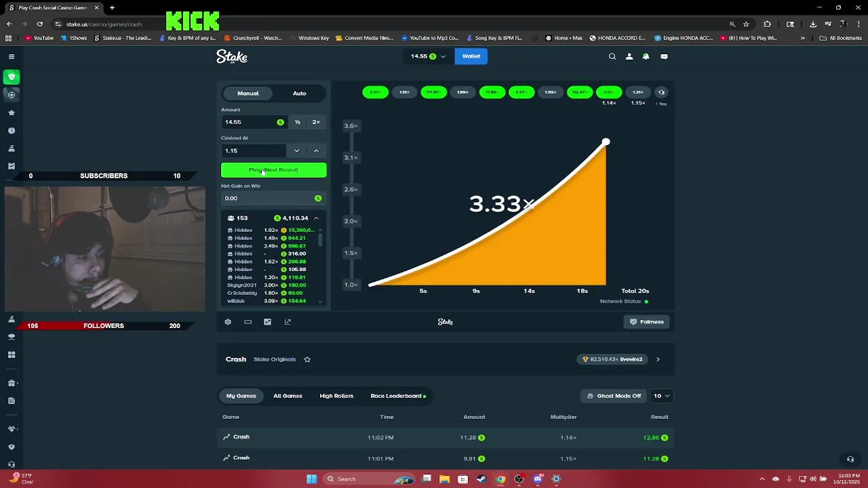Switch to Race Leaderboard tab
The image size is (868, 488).
(x=398, y=396)
